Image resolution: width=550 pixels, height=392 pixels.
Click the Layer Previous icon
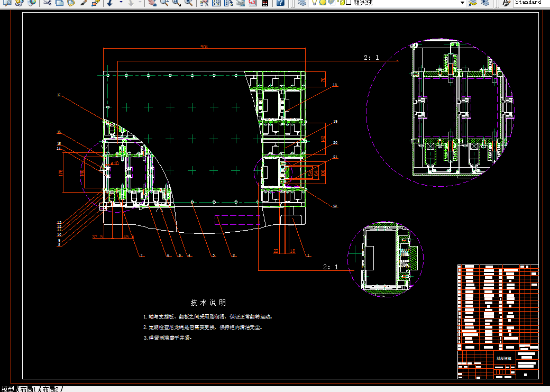[485, 3]
